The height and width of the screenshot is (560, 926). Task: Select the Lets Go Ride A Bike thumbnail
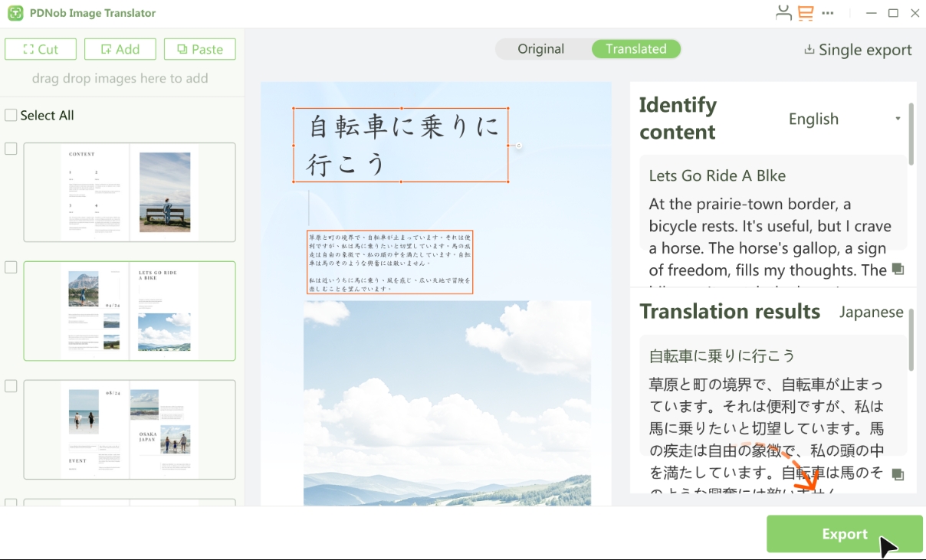(x=130, y=311)
